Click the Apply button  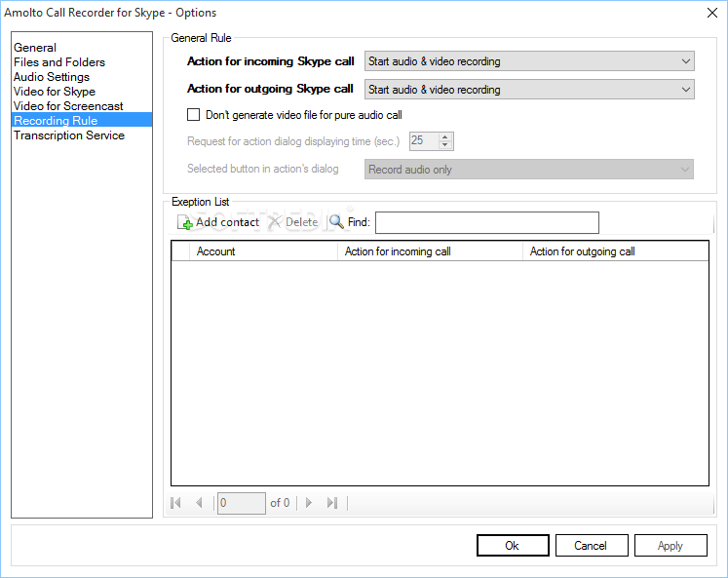point(671,546)
